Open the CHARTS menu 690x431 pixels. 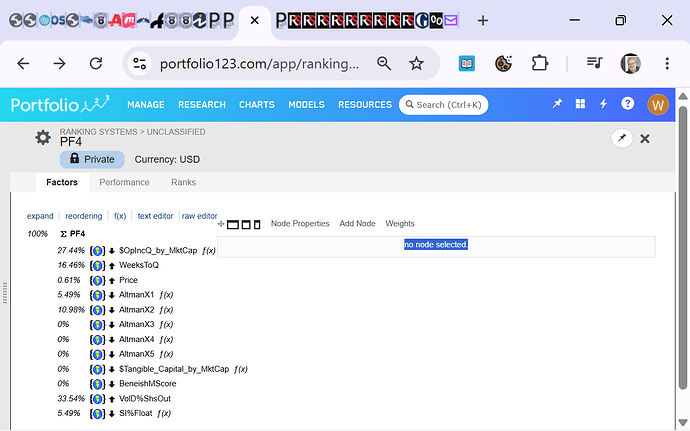pyautogui.click(x=257, y=105)
